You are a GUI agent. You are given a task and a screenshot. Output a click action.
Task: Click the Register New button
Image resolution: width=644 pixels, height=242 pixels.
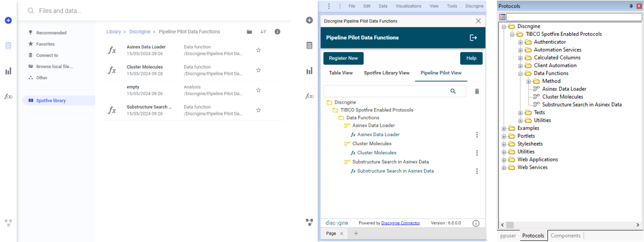pos(343,59)
